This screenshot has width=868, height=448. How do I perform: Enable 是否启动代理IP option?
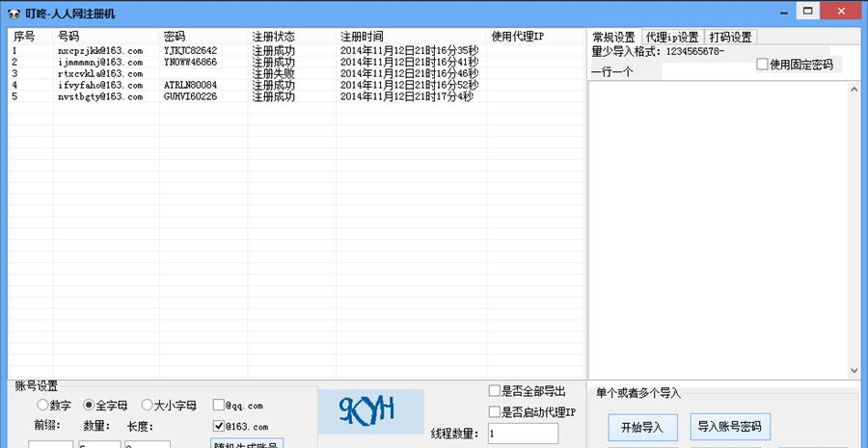click(x=495, y=412)
